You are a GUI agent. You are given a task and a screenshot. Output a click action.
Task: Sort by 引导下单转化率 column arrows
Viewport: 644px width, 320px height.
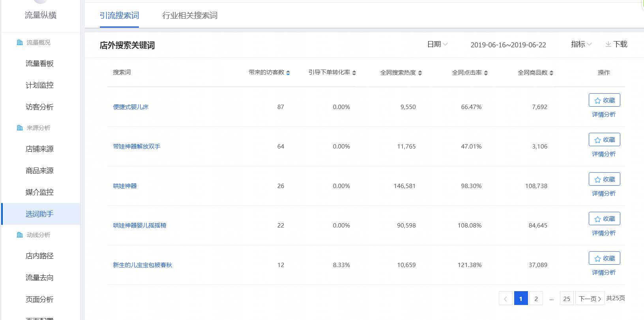(354, 73)
